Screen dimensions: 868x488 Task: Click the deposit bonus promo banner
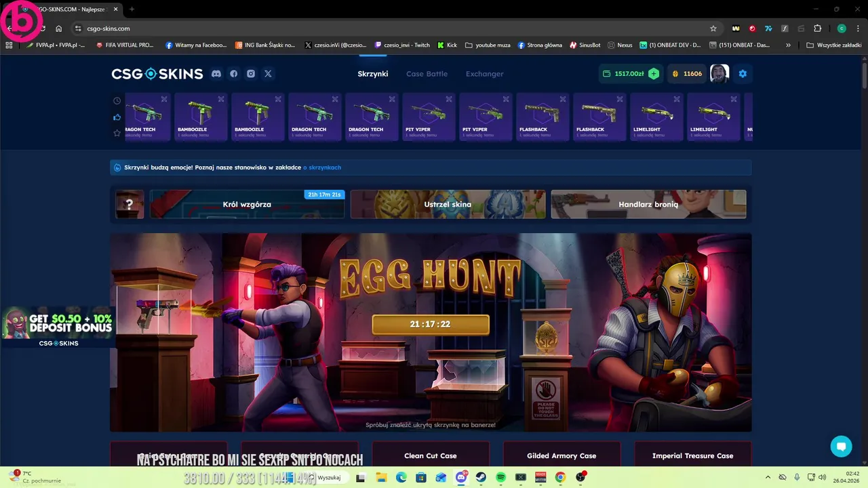(58, 327)
